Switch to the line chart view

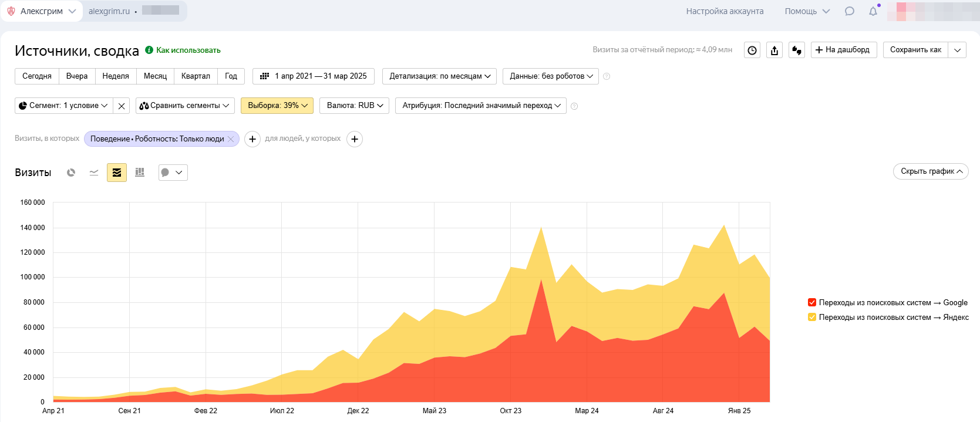94,173
